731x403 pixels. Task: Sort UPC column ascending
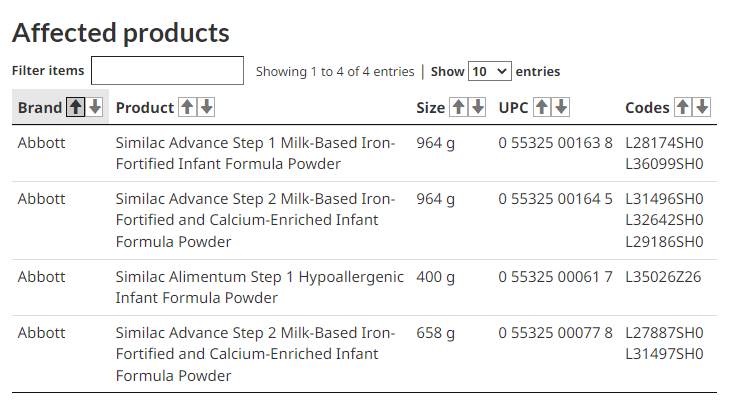coord(542,107)
